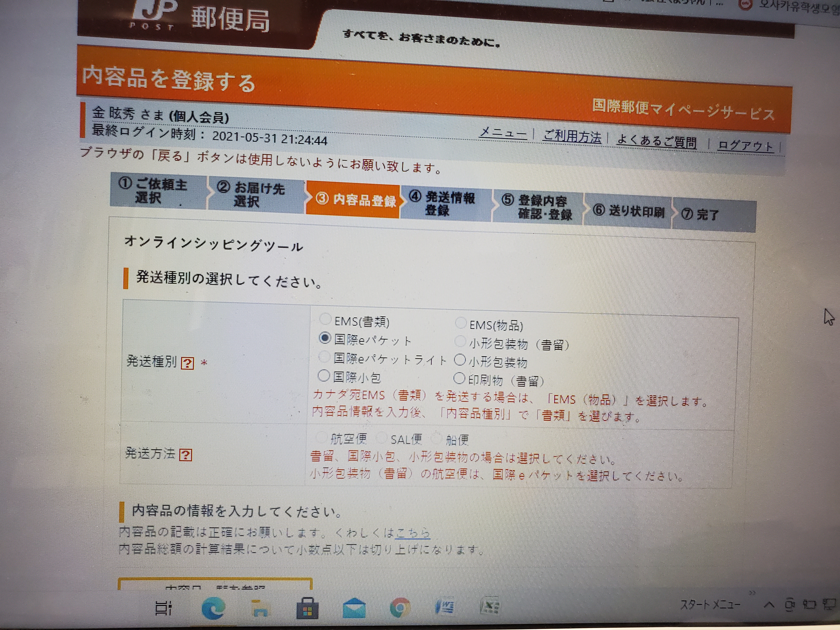Select the 国際eパケットライト radio option
840x630 pixels.
324,357
